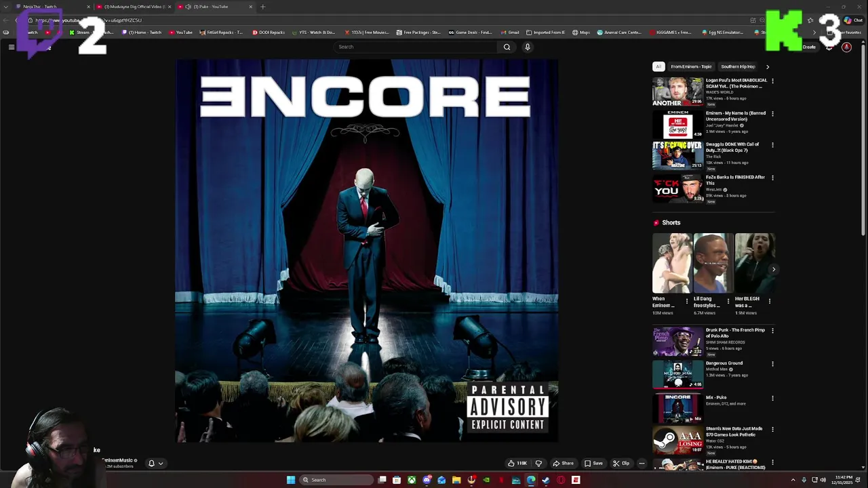Open Eminem My Name Is thumbnail
This screenshot has height=488, width=868.
coord(677,124)
